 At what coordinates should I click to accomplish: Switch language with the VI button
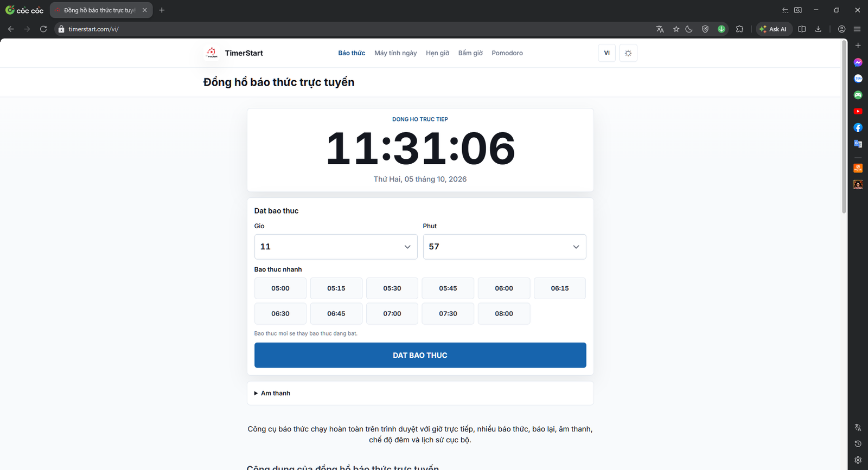[x=607, y=53]
